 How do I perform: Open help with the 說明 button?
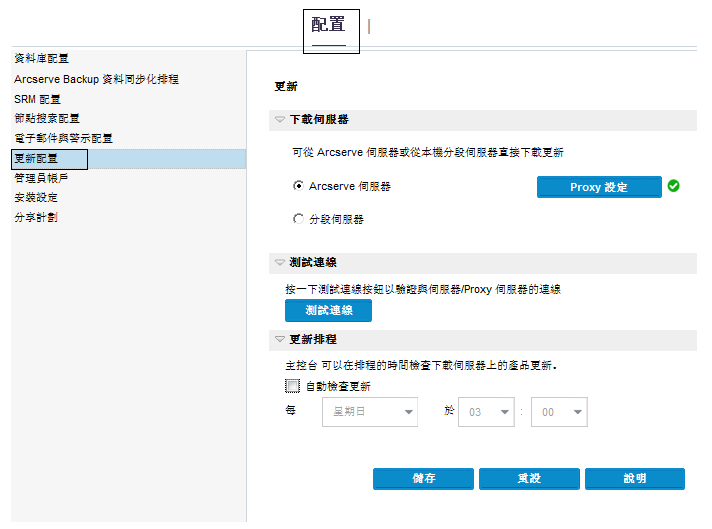(634, 479)
